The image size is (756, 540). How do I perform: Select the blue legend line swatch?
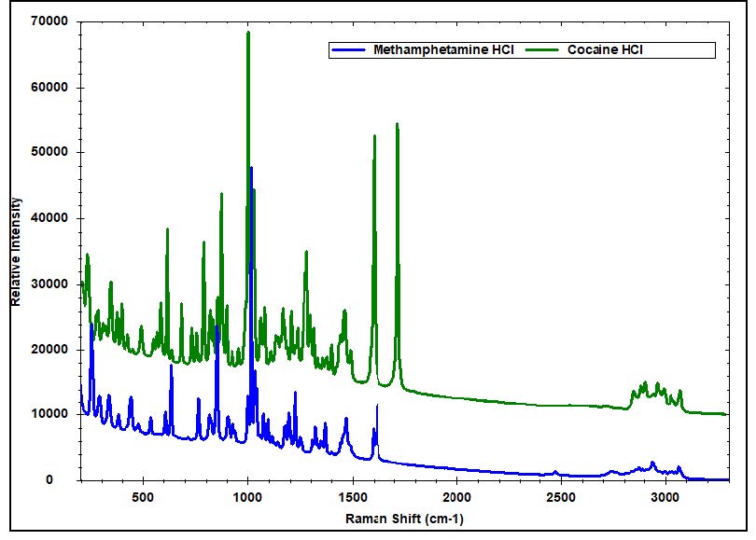[x=351, y=49]
